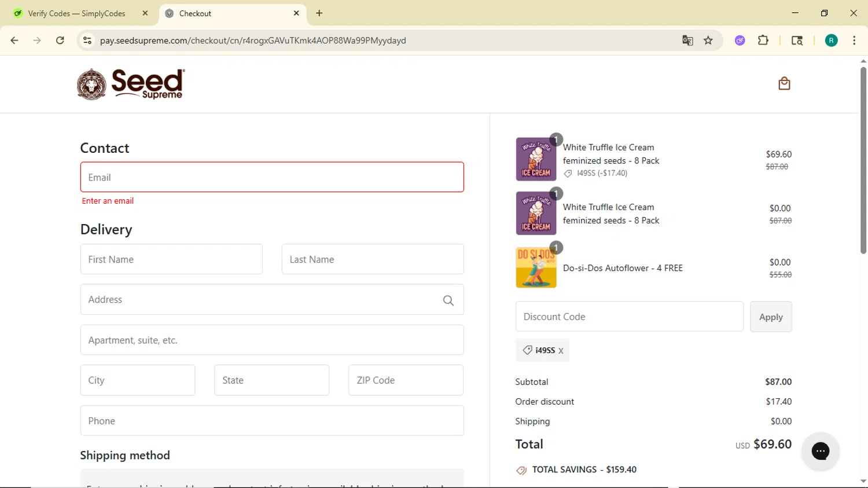Click the $0.00 White Truffle Ice Cream thumbnail
Screen dimensions: 868x488
536,213
